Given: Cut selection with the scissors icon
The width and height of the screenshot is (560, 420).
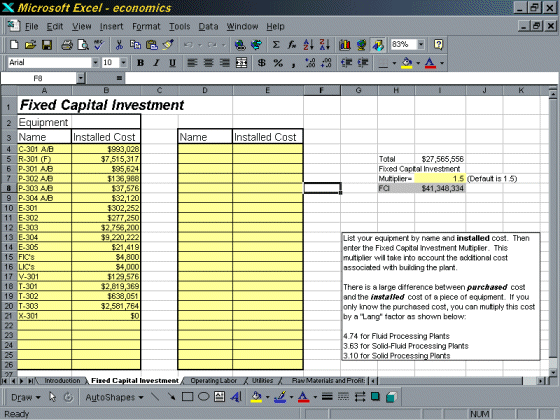Looking at the screenshot, I should (119, 45).
